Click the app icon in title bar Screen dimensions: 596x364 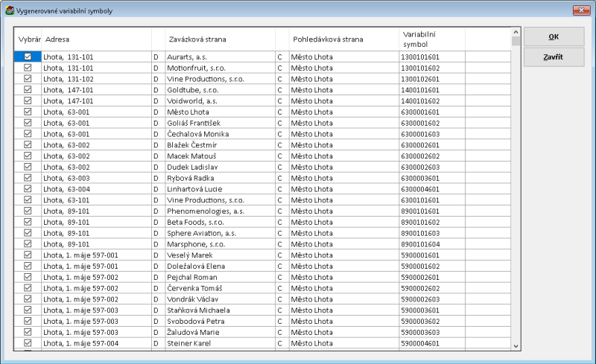9,11
